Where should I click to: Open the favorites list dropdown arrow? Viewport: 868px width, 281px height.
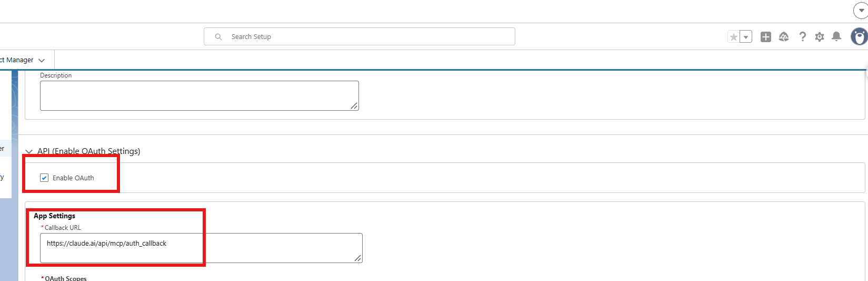(x=746, y=37)
